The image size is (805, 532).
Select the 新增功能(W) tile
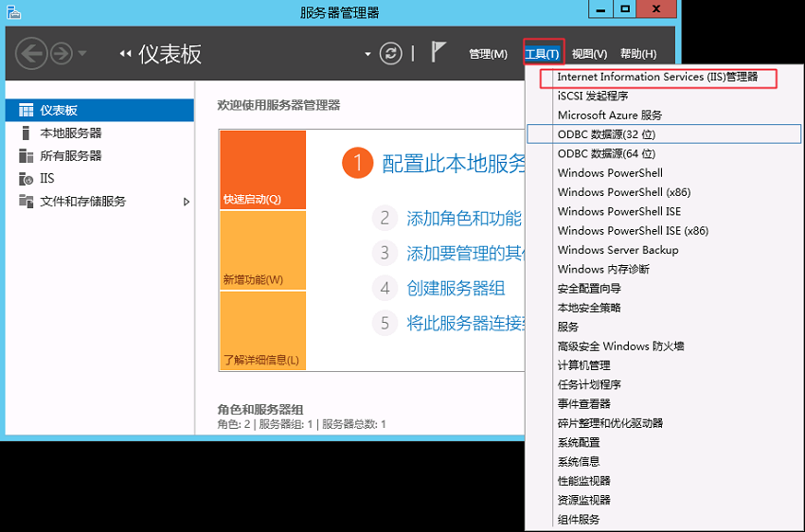coord(263,250)
